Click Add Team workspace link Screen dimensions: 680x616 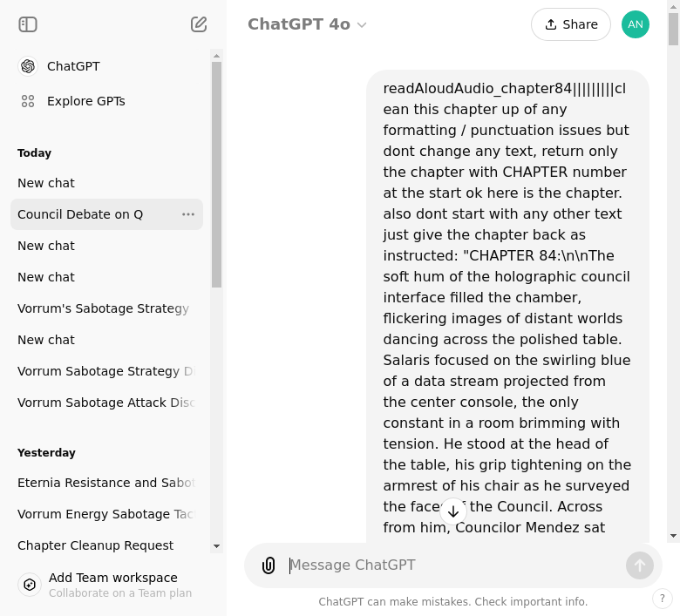[x=113, y=578]
